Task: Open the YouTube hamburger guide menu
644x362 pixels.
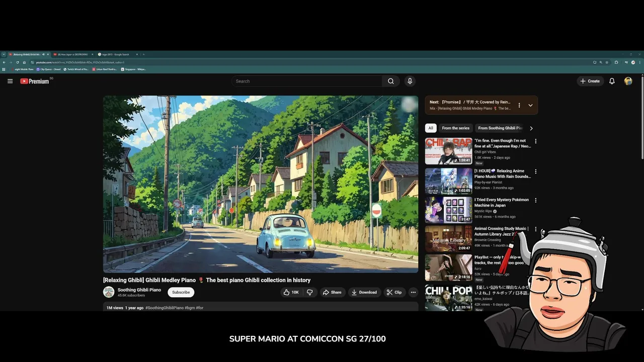Action: click(x=10, y=81)
